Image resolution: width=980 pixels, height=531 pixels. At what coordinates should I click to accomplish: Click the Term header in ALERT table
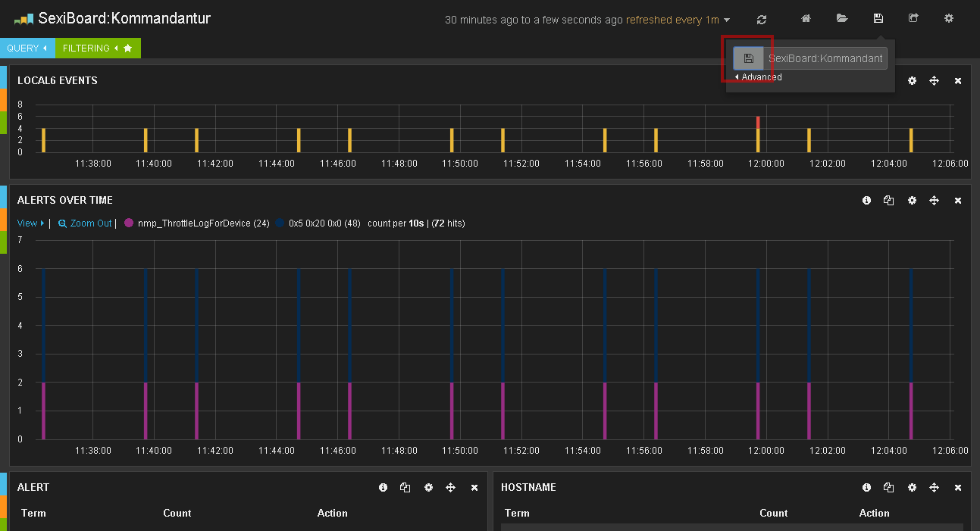pyautogui.click(x=33, y=513)
